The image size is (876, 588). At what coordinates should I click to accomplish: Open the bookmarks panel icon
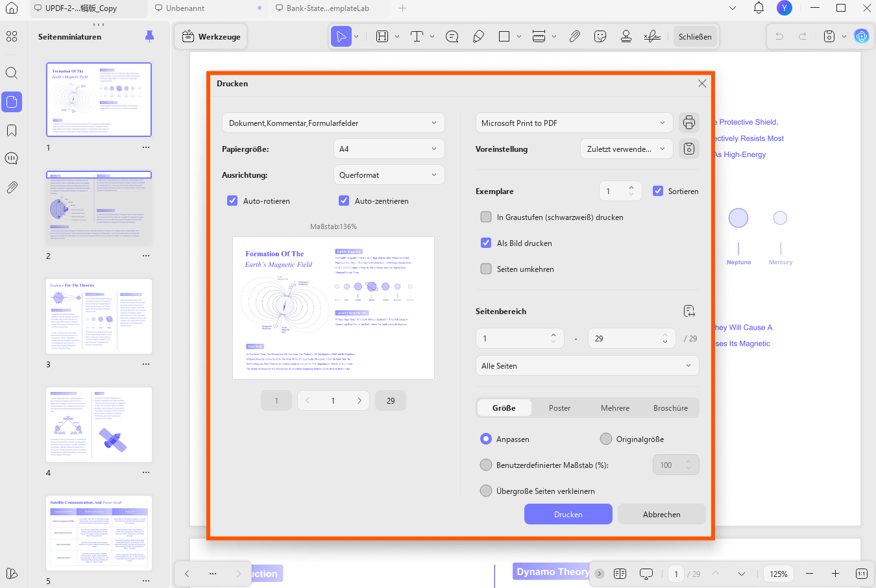click(x=12, y=130)
